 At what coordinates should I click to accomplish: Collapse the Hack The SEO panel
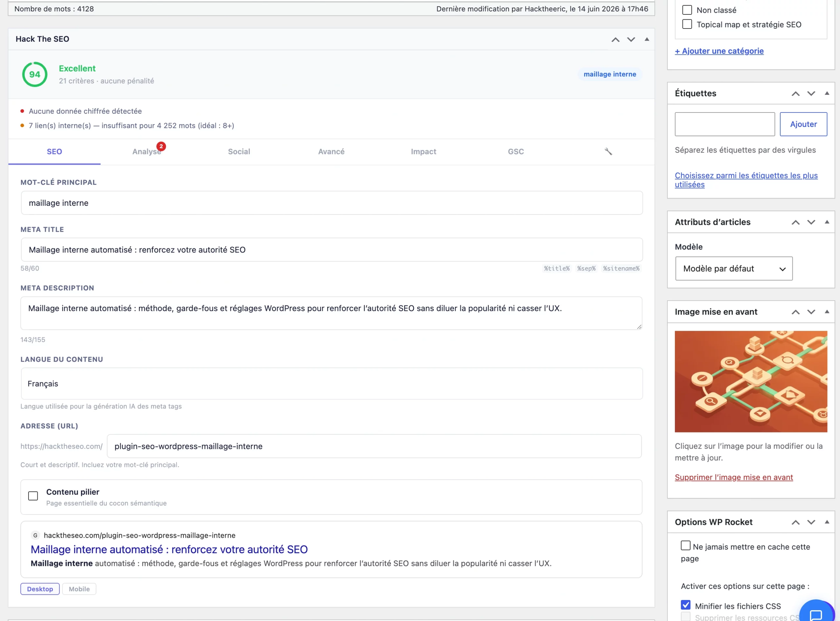coord(647,39)
